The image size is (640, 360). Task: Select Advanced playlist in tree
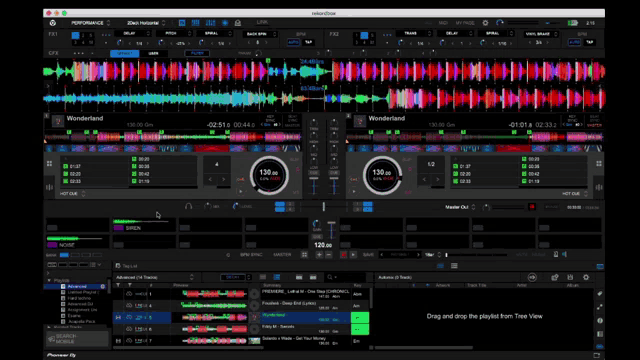[77, 287]
